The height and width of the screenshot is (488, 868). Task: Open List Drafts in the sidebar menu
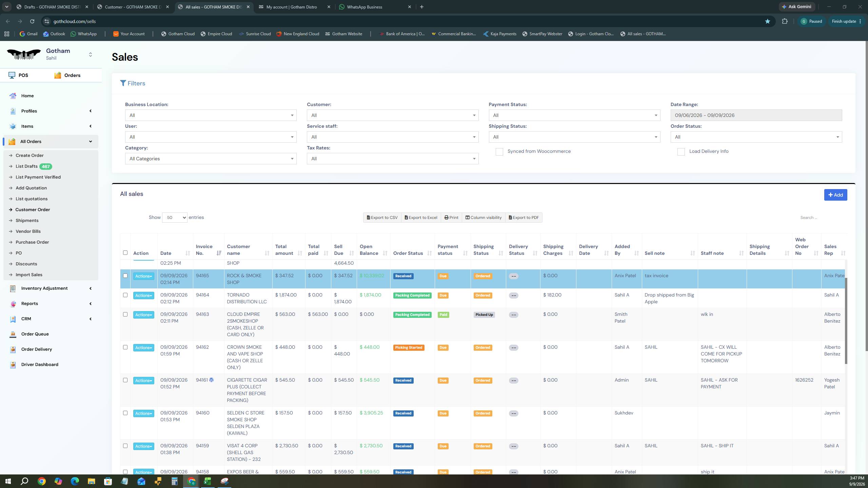[x=26, y=166]
